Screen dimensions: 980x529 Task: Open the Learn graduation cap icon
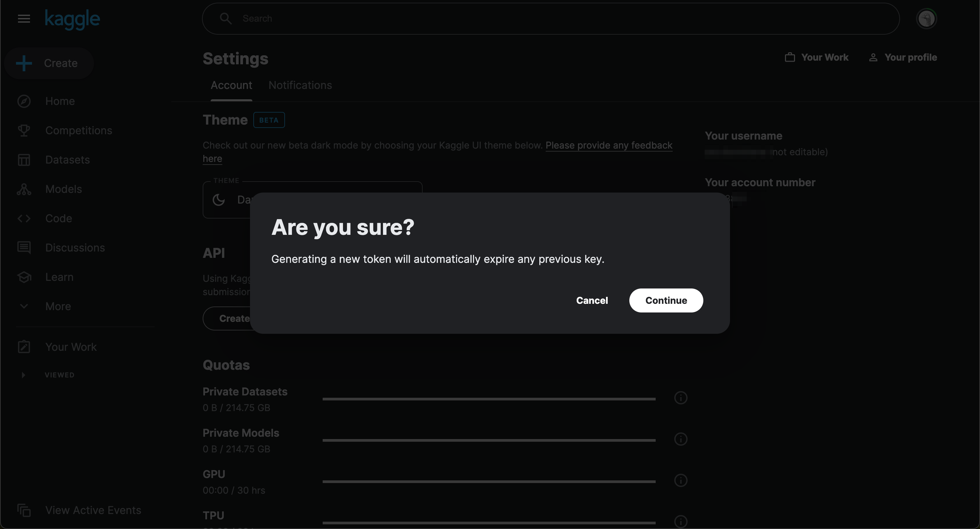(x=24, y=277)
